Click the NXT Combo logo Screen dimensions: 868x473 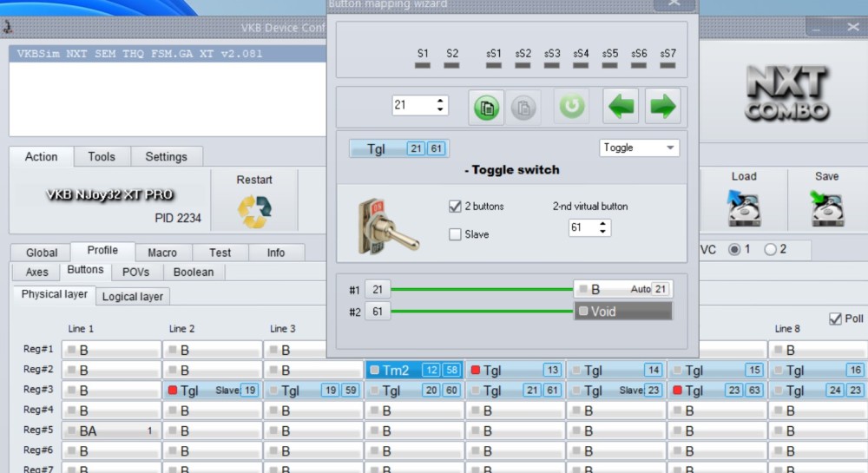[788, 93]
